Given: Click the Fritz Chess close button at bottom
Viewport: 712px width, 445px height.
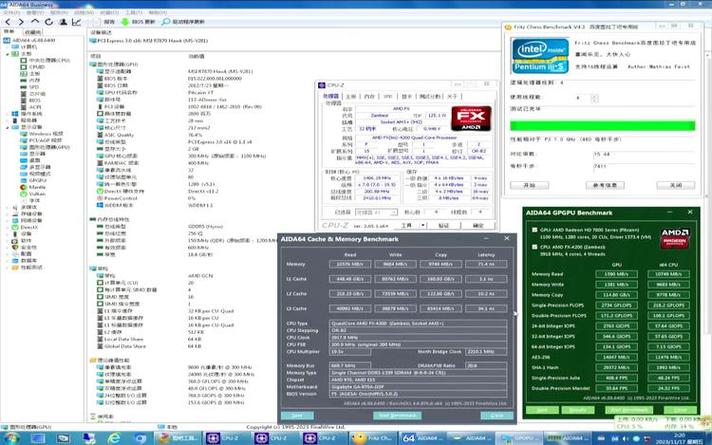Looking at the screenshot, I should pos(676,185).
